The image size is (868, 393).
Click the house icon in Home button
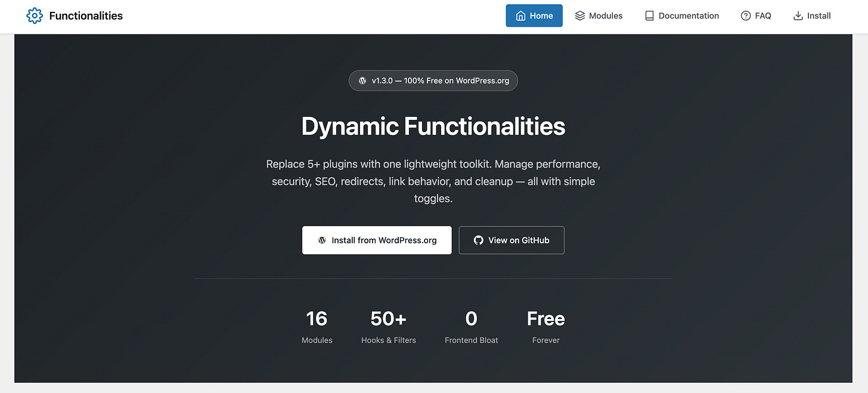pos(521,16)
